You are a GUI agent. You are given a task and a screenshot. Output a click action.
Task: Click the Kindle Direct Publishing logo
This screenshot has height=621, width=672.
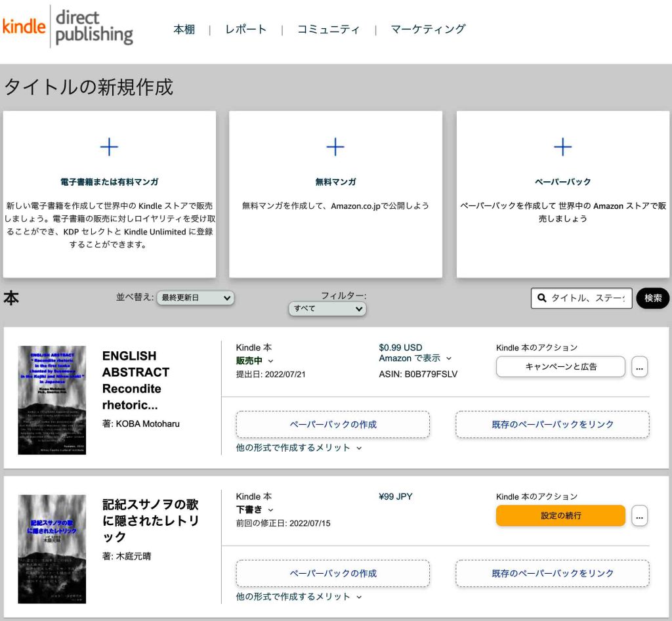pyautogui.click(x=68, y=26)
